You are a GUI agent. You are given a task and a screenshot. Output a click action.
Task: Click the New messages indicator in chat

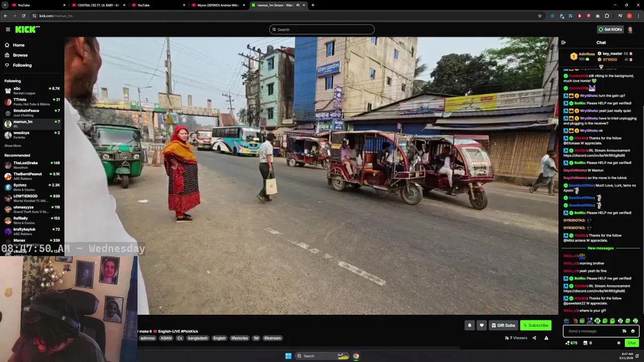pos(601,248)
